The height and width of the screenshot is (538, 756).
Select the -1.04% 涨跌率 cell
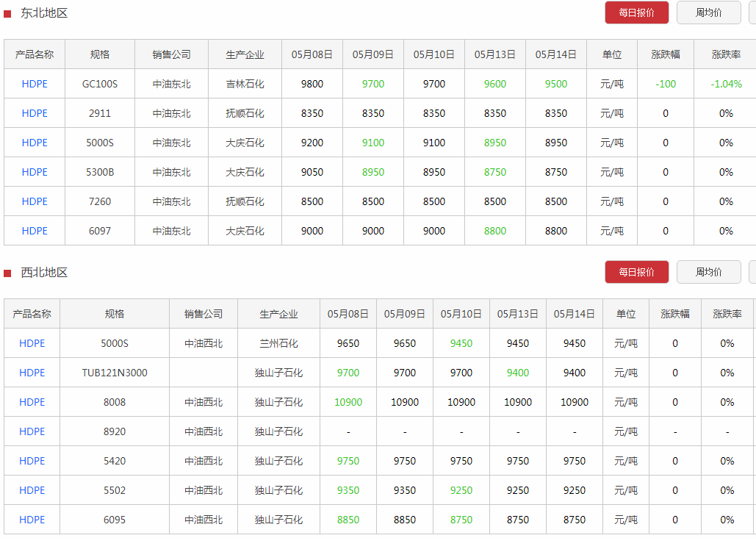[726, 84]
